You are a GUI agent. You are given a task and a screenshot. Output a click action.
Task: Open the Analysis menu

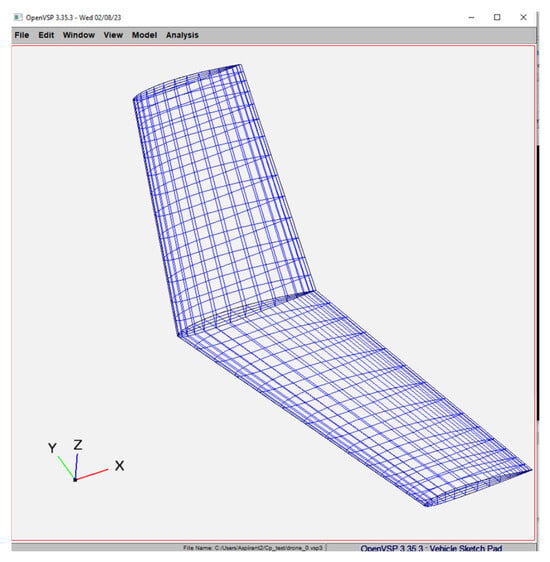(x=182, y=35)
